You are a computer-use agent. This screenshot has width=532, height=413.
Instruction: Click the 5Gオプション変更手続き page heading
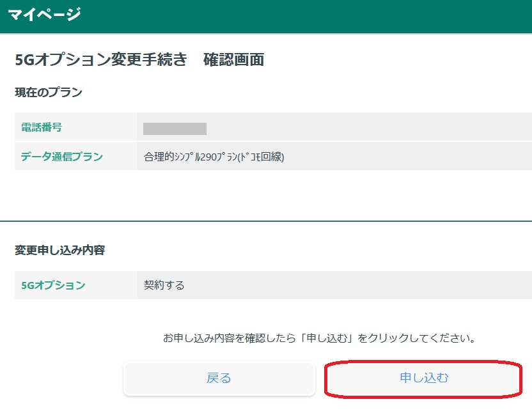coord(101,60)
